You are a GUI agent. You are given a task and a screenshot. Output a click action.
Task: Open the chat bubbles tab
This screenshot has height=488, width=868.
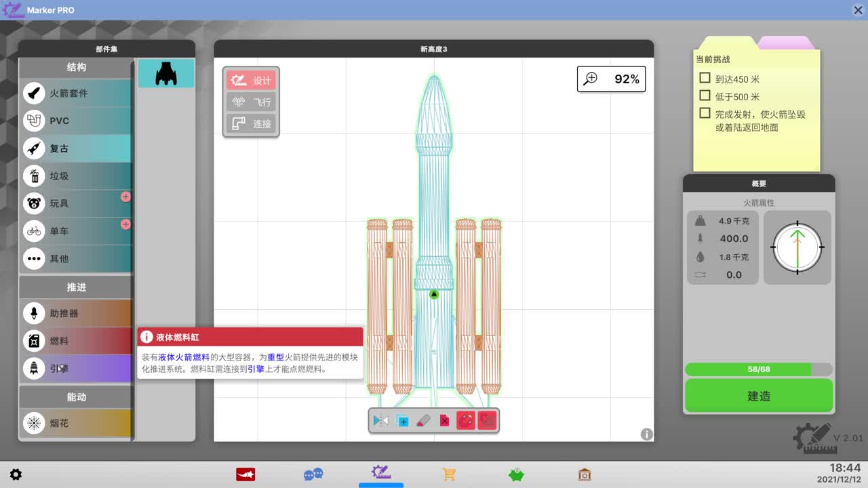(x=313, y=474)
